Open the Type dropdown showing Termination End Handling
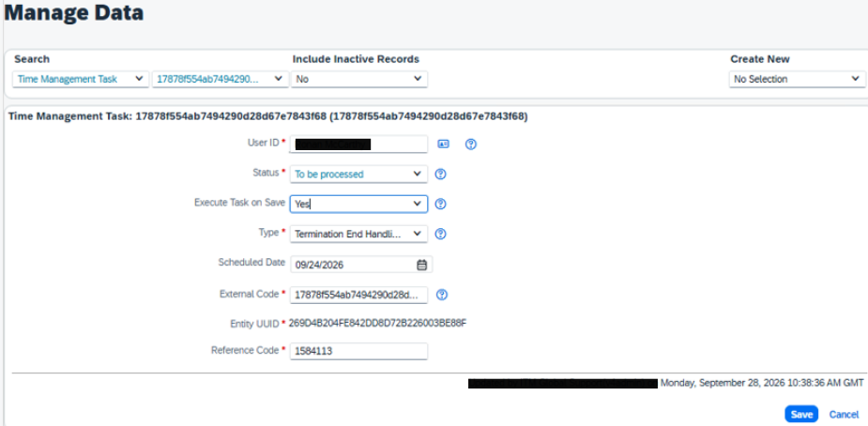Image resolution: width=868 pixels, height=426 pixels. coord(358,234)
